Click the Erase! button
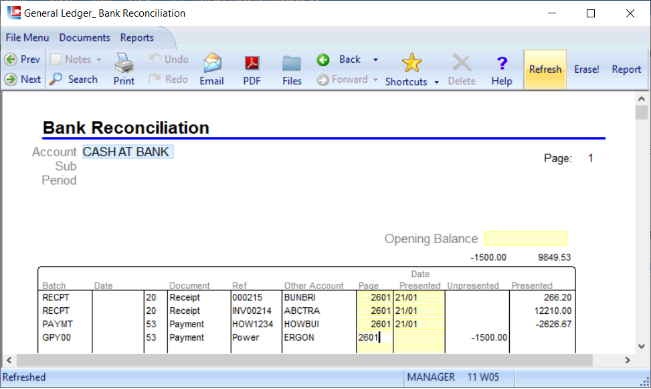The width and height of the screenshot is (651, 389). (x=587, y=69)
